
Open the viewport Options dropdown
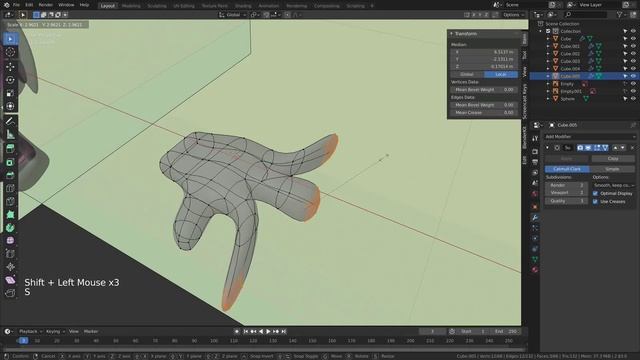pos(513,15)
